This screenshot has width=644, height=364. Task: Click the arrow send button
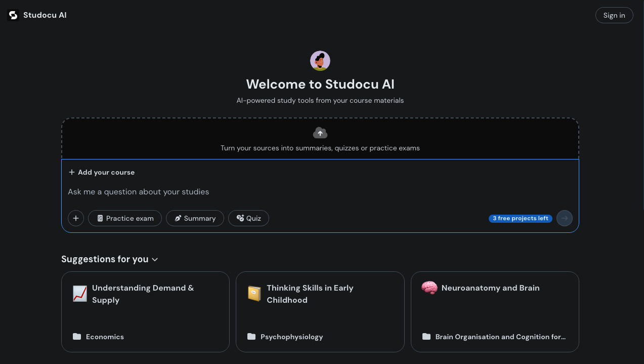point(565,218)
